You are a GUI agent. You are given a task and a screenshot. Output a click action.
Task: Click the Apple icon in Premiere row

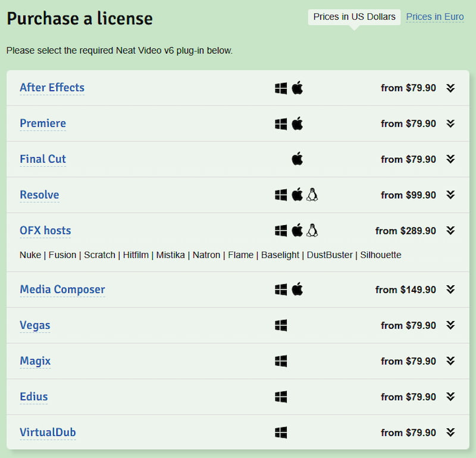(x=297, y=123)
